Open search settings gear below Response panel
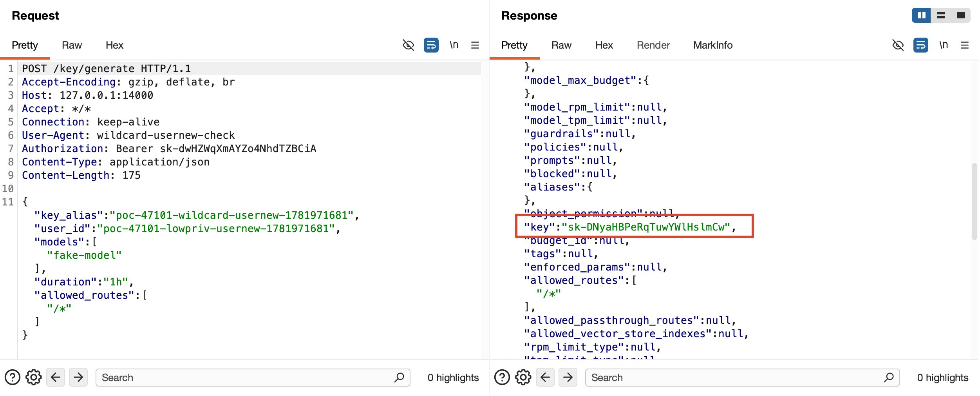 click(x=523, y=378)
